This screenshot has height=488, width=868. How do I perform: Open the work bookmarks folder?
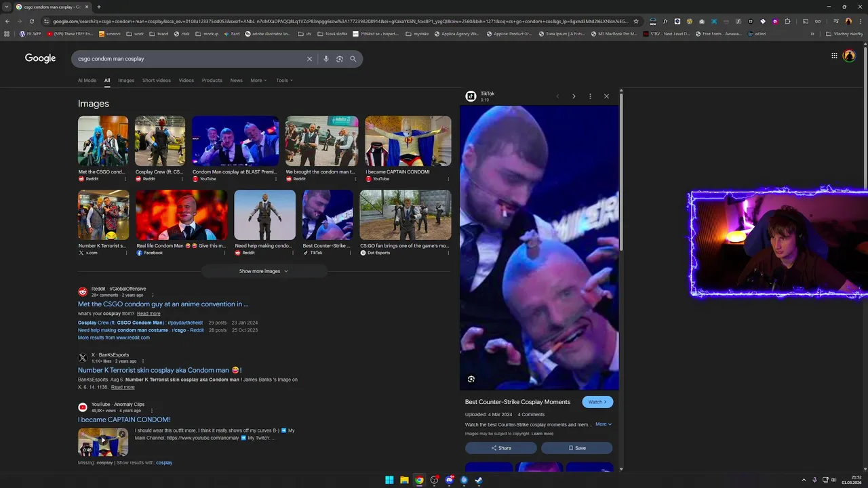click(135, 33)
